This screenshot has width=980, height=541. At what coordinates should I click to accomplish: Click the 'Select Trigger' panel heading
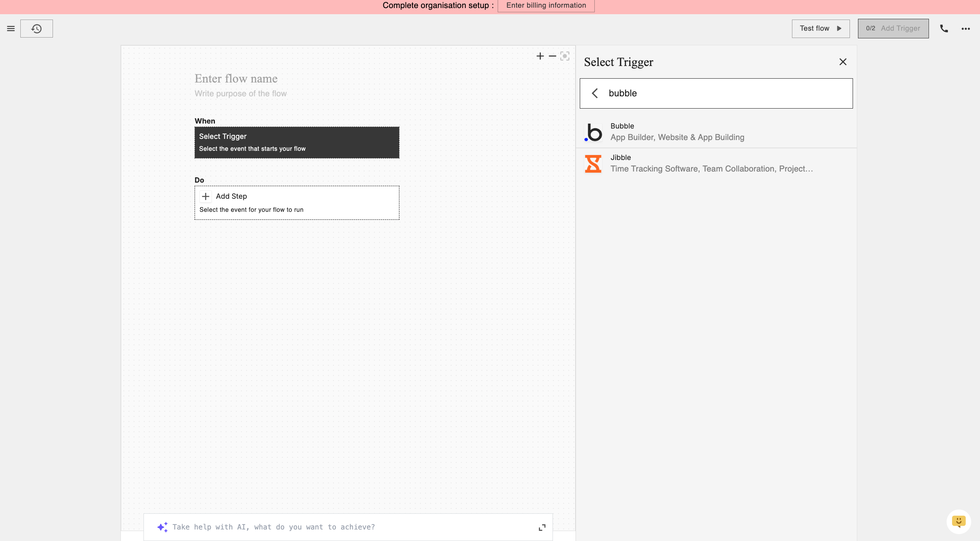click(619, 62)
